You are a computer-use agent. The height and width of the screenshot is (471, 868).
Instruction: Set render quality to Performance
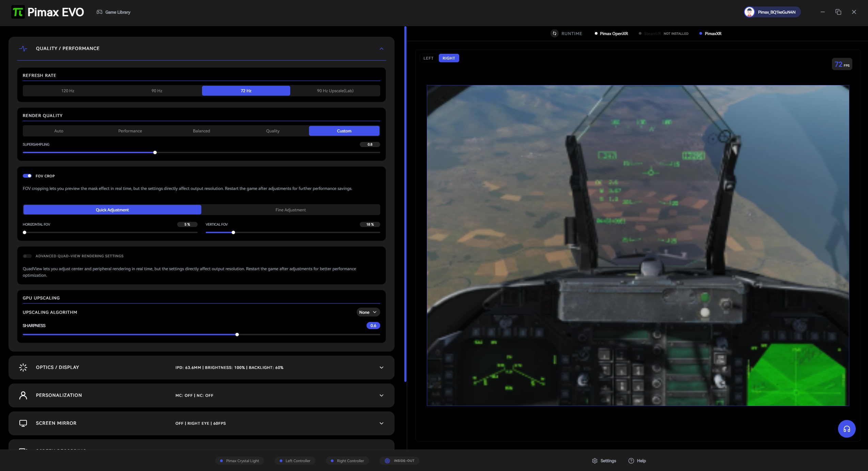(x=130, y=131)
